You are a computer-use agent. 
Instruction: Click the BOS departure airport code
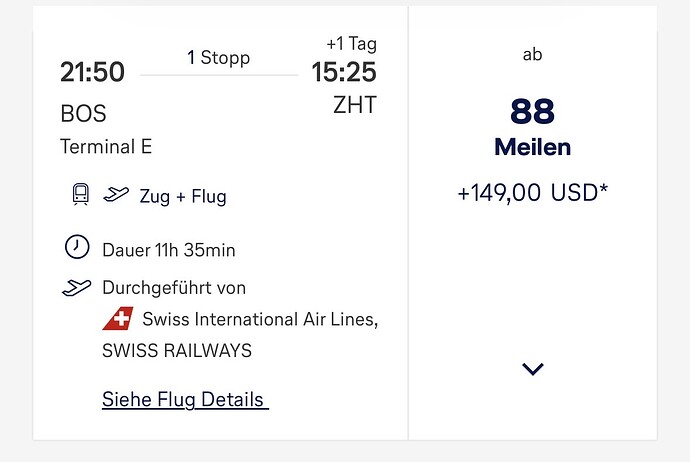point(83,113)
